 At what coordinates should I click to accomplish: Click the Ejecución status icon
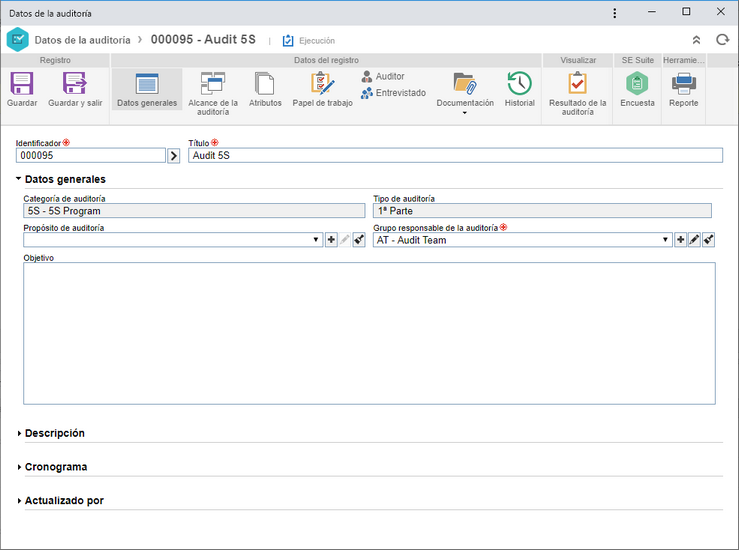pyautogui.click(x=287, y=41)
